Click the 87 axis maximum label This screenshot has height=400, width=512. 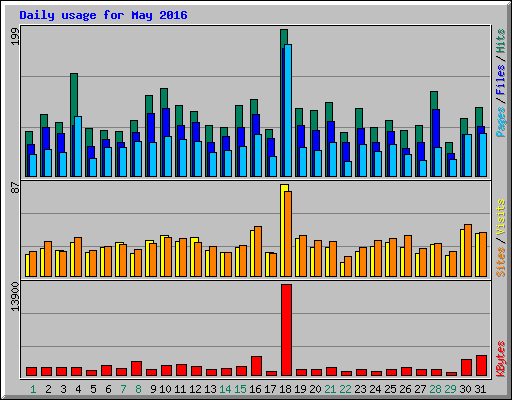15,188
